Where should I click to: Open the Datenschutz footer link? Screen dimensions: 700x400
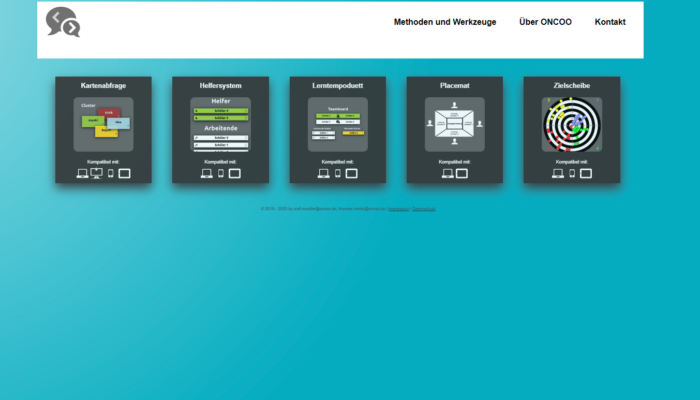pos(424,209)
